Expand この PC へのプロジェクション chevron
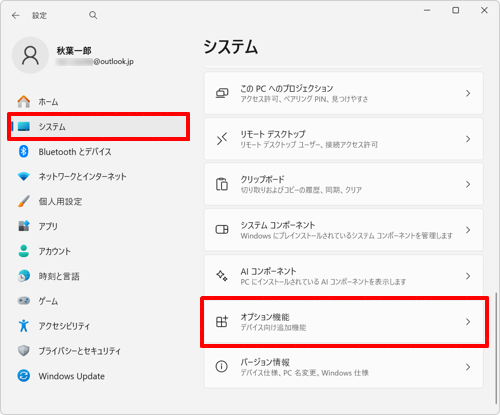 pos(468,93)
